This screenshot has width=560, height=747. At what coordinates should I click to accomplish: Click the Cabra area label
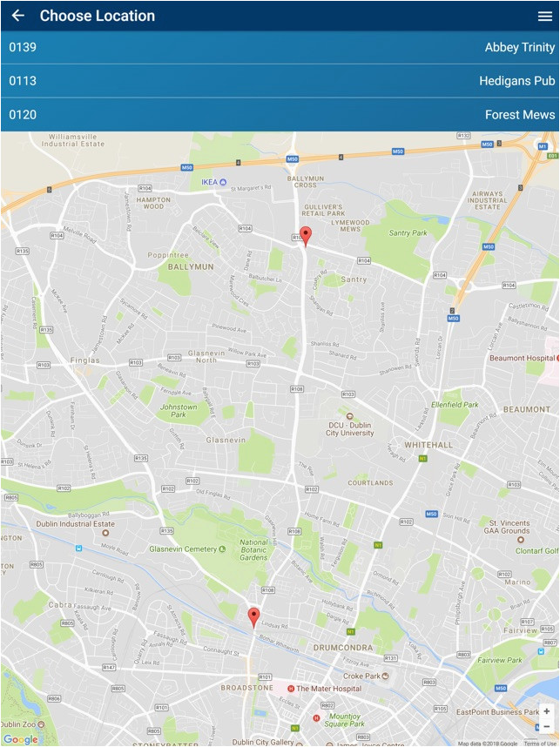point(60,604)
